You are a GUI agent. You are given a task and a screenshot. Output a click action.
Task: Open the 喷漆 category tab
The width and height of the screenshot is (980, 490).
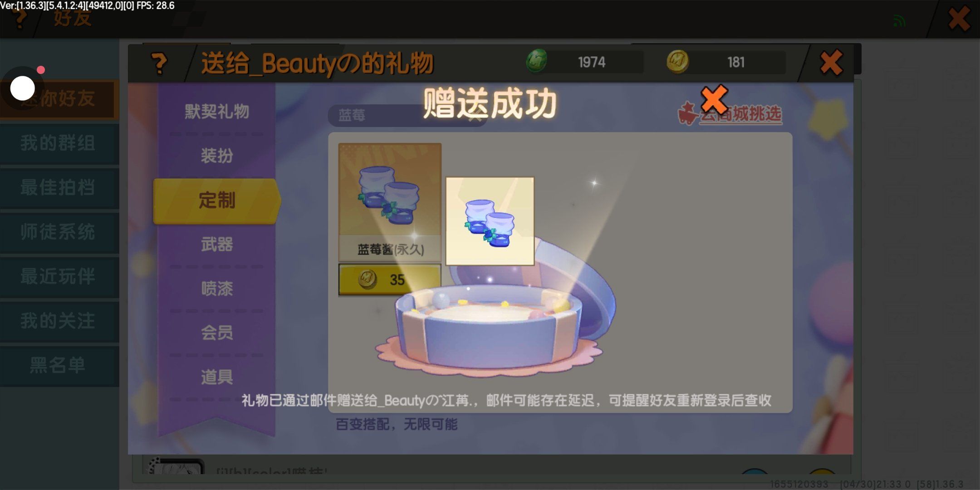[216, 288]
